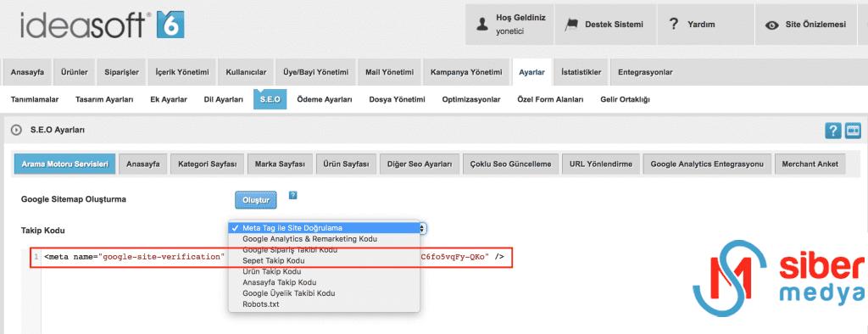Click into the meta tag code editor
The width and height of the screenshot is (868, 334).
271,258
